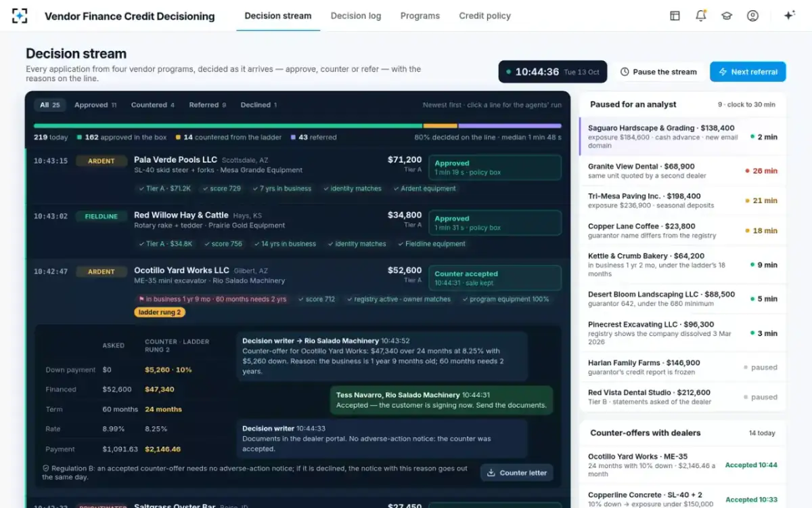The width and height of the screenshot is (812, 508).
Task: Open Harlan Family Farms paused referral
Action: coord(683,367)
